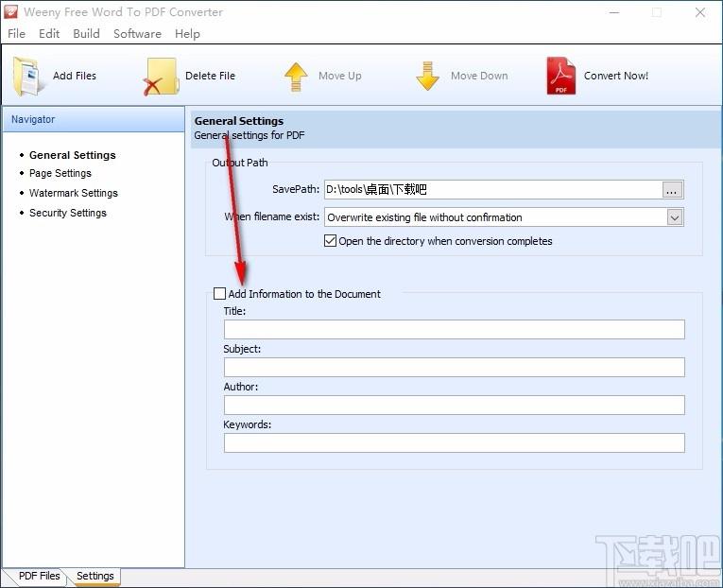Screen dimensions: 723x588
Task: Enable Add Information to the Document
Action: tap(219, 294)
